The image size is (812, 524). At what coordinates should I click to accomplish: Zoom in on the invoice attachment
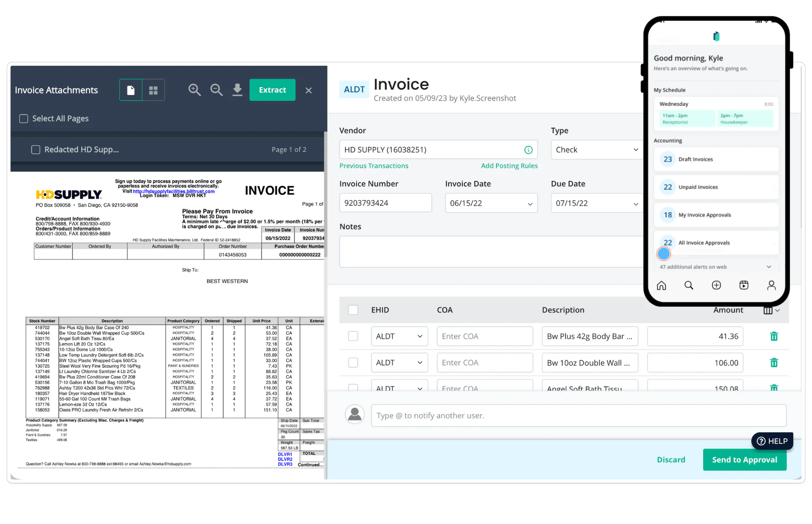(x=194, y=90)
